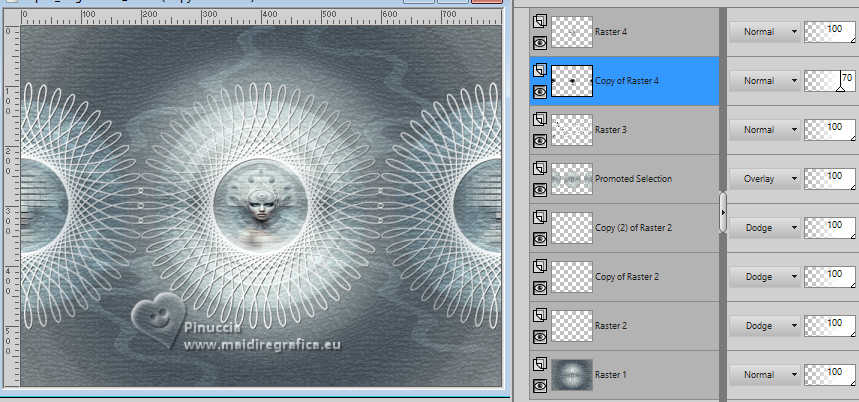Select the Raster 2 layer thumbnail
The height and width of the screenshot is (402, 859).
pyautogui.click(x=572, y=326)
